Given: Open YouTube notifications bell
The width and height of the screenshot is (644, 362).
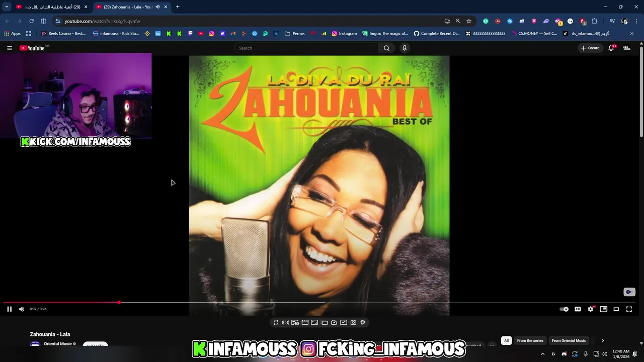Looking at the screenshot, I should [611, 48].
